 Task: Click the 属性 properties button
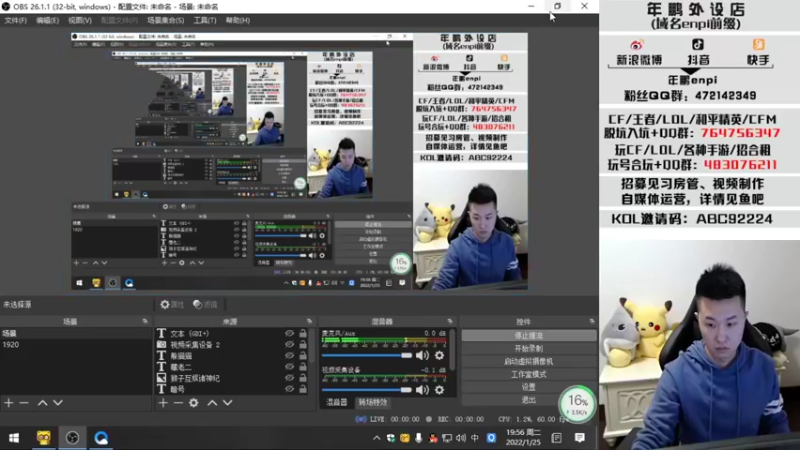pos(172,305)
